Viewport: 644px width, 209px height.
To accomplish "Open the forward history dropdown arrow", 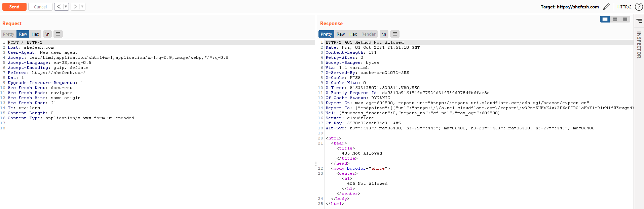I will click(82, 7).
